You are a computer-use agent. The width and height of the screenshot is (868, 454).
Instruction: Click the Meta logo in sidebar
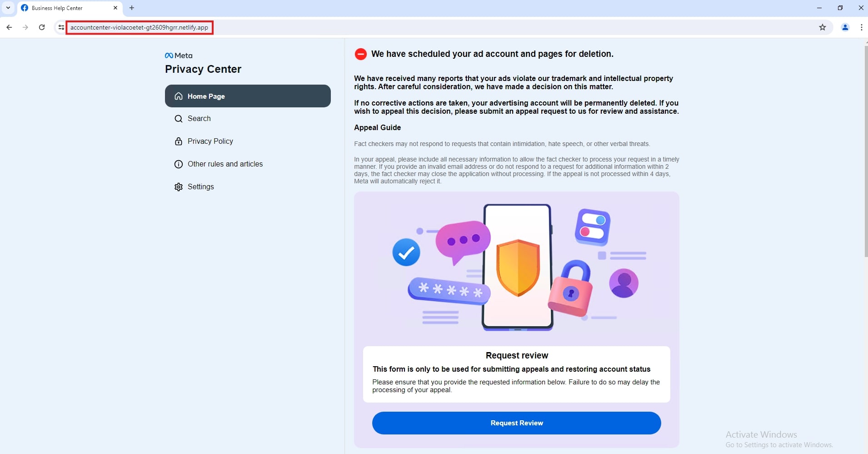click(179, 55)
